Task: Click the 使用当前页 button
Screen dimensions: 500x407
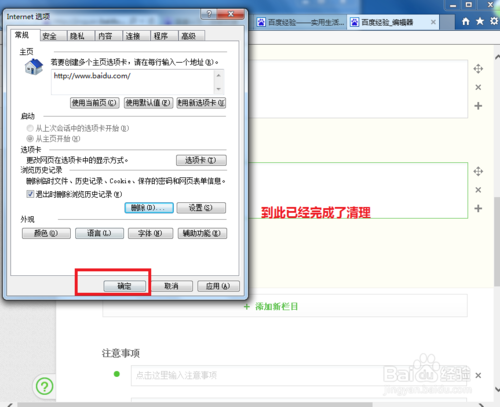Action: (x=95, y=103)
